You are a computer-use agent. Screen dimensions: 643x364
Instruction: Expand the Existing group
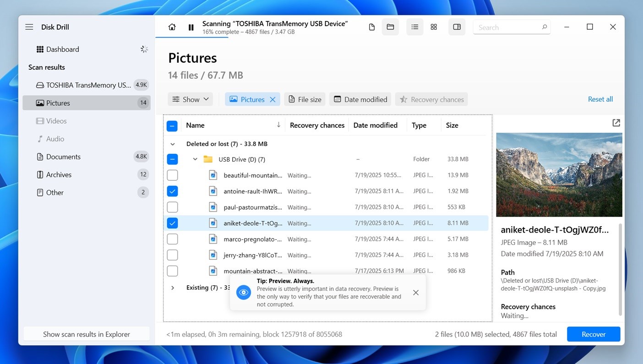[x=173, y=288]
